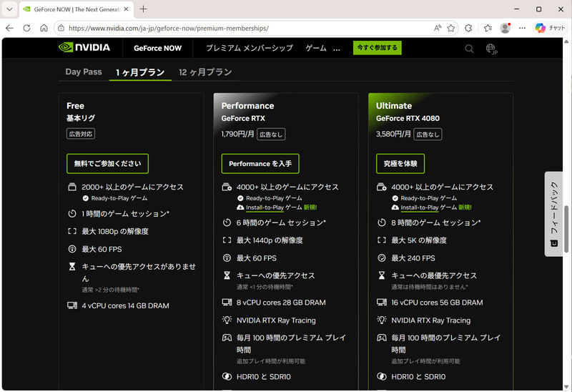Viewport: 572px width, 392px height.
Task: Click the 1,790円/月 price text
Action: [x=238, y=134]
